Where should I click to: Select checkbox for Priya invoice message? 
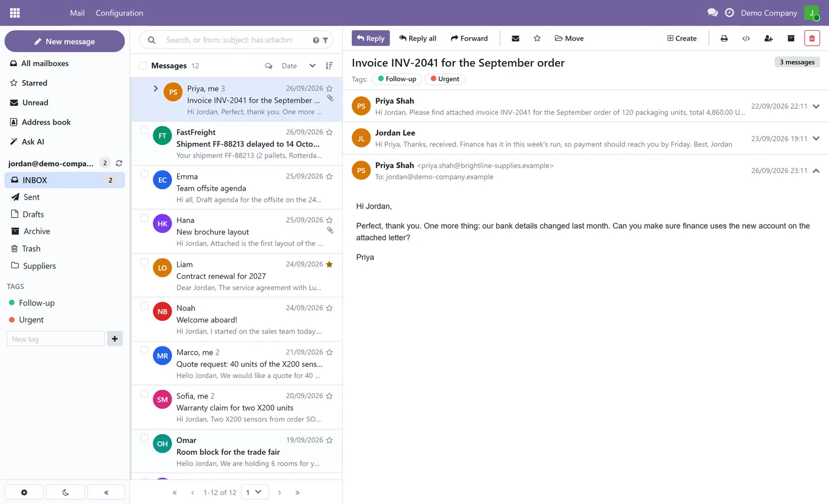(144, 86)
